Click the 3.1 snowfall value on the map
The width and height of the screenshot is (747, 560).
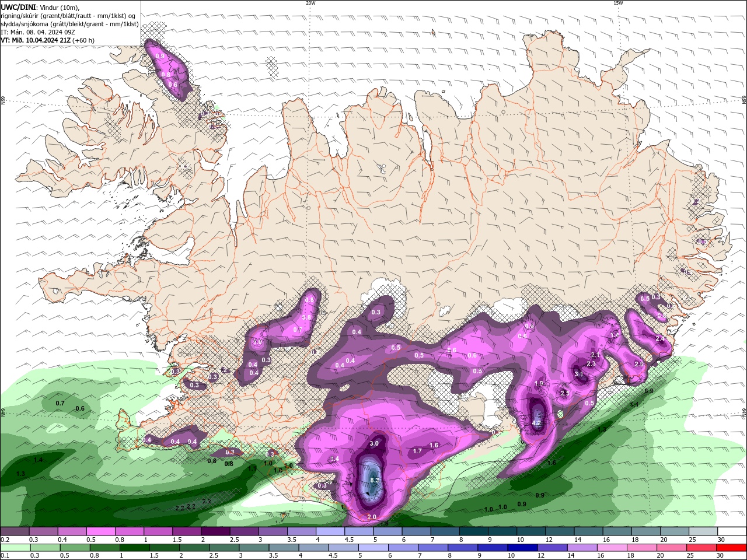pos(578,374)
